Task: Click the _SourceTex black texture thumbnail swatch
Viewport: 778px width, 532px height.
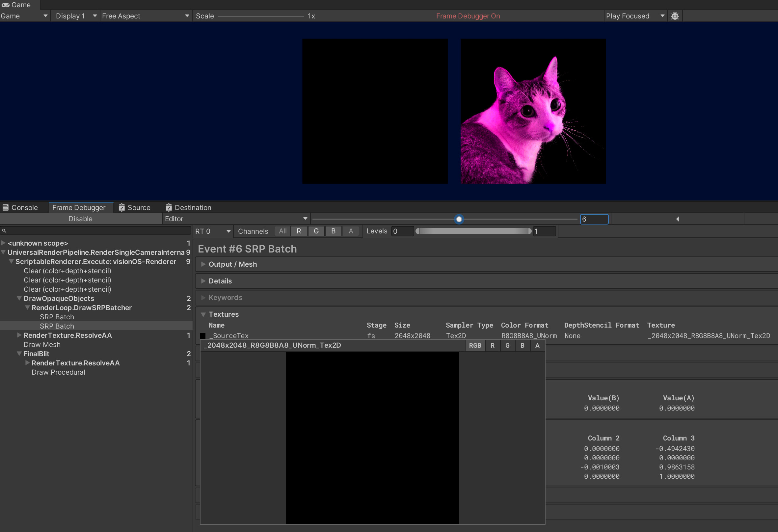Action: pyautogui.click(x=202, y=336)
